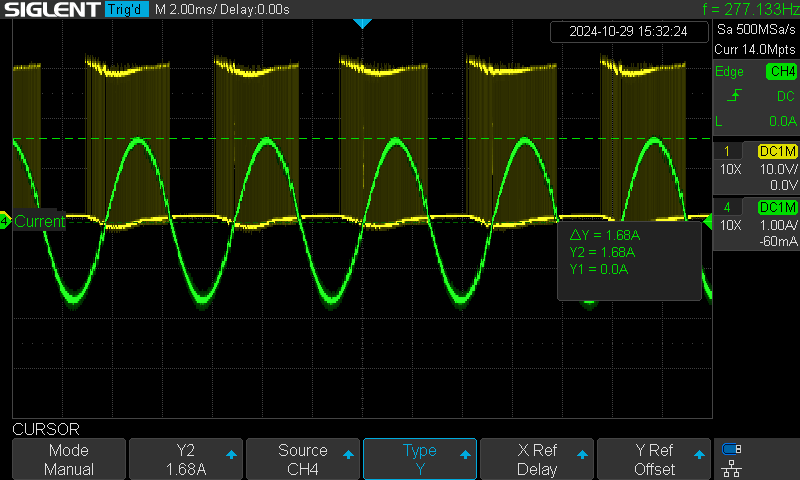800x480 pixels.
Task: Select the yellow channel 1 number badge
Action: point(727,151)
